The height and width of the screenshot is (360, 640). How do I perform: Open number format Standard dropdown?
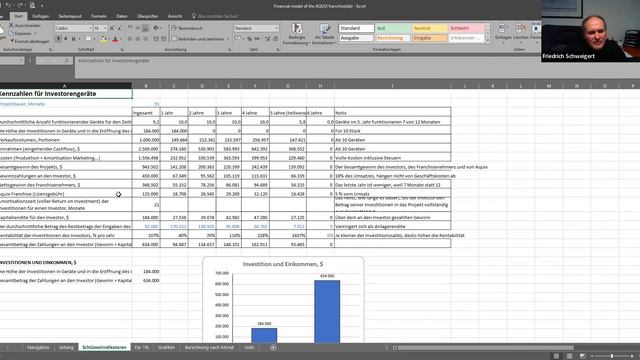click(x=277, y=28)
